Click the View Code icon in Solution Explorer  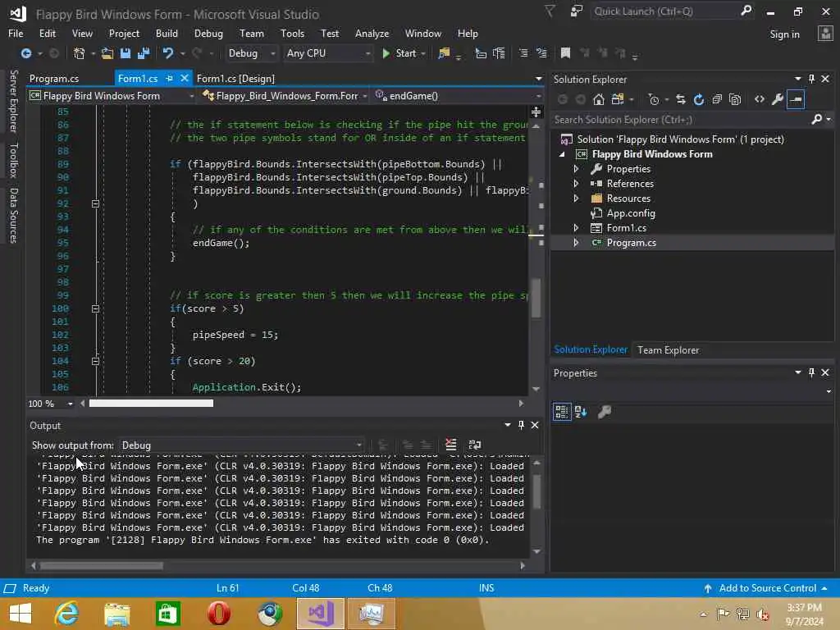[759, 99]
